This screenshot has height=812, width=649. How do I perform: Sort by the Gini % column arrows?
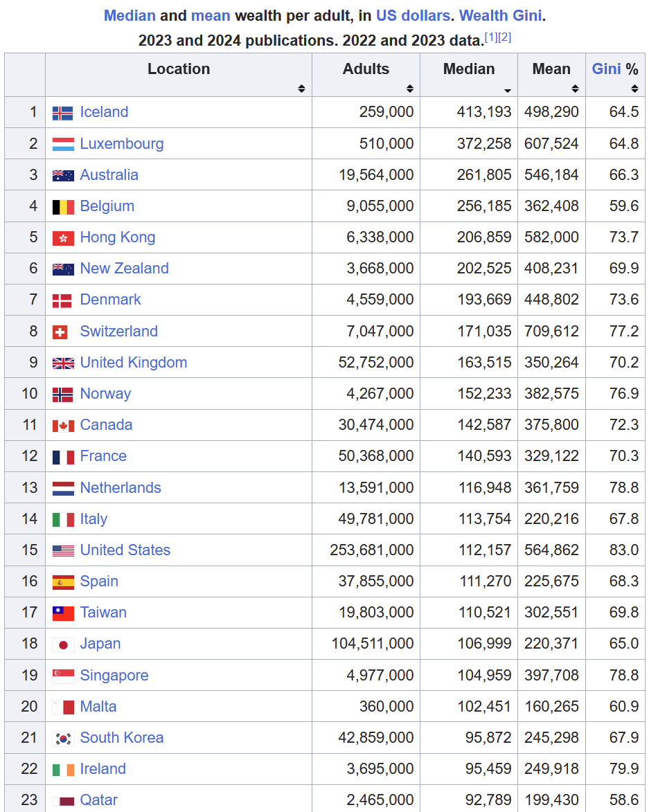(634, 89)
